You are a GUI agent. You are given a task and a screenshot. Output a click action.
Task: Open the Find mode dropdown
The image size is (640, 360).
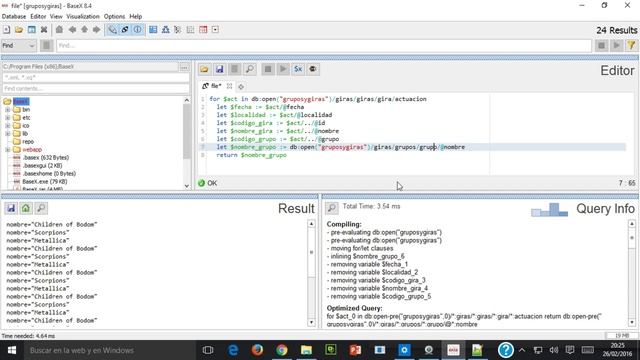tap(19, 46)
